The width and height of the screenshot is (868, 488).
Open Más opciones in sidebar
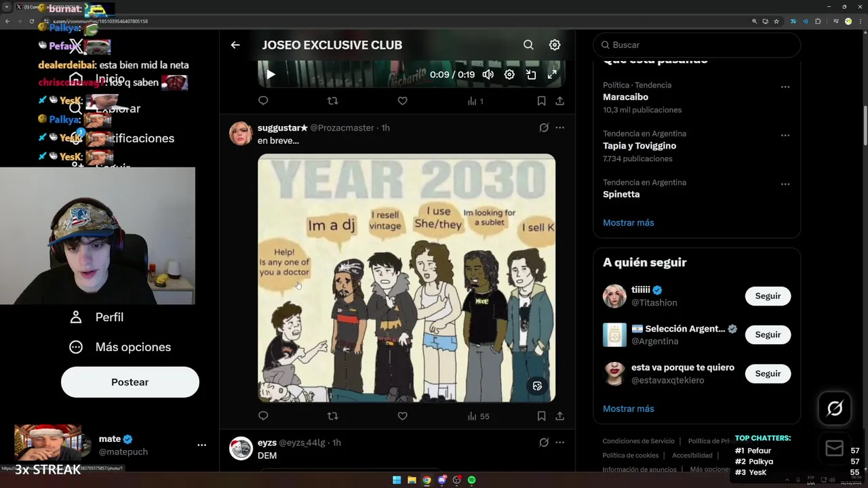pos(120,347)
